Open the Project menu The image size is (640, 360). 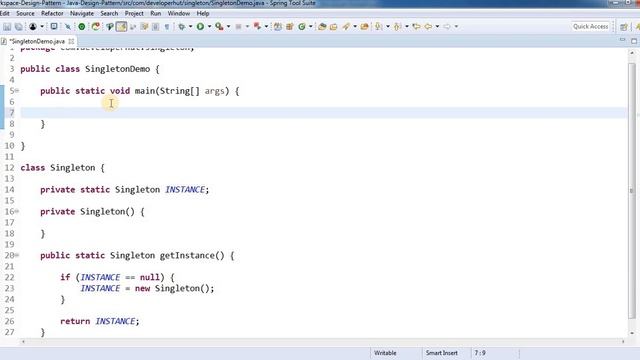tap(134, 13)
